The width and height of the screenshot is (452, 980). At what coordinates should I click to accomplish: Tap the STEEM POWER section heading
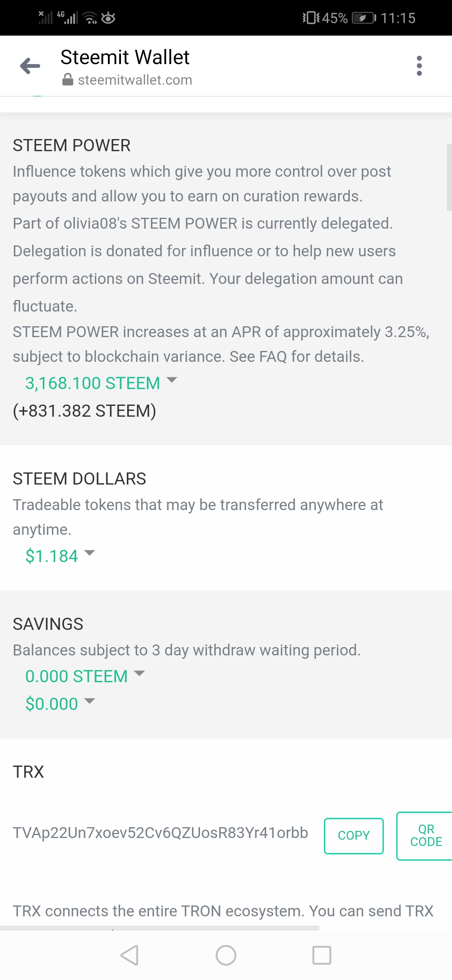point(72,145)
